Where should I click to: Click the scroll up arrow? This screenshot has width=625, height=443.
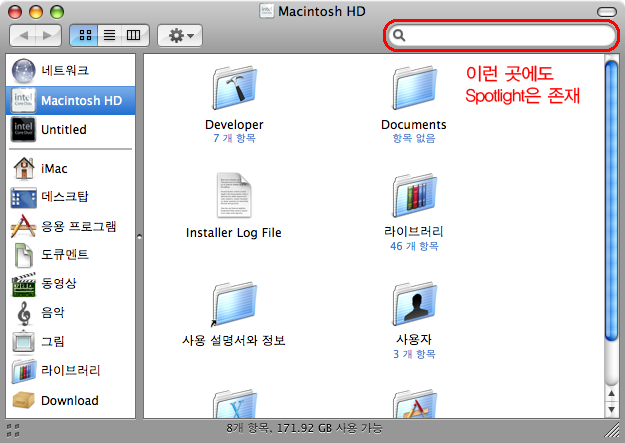point(611,394)
